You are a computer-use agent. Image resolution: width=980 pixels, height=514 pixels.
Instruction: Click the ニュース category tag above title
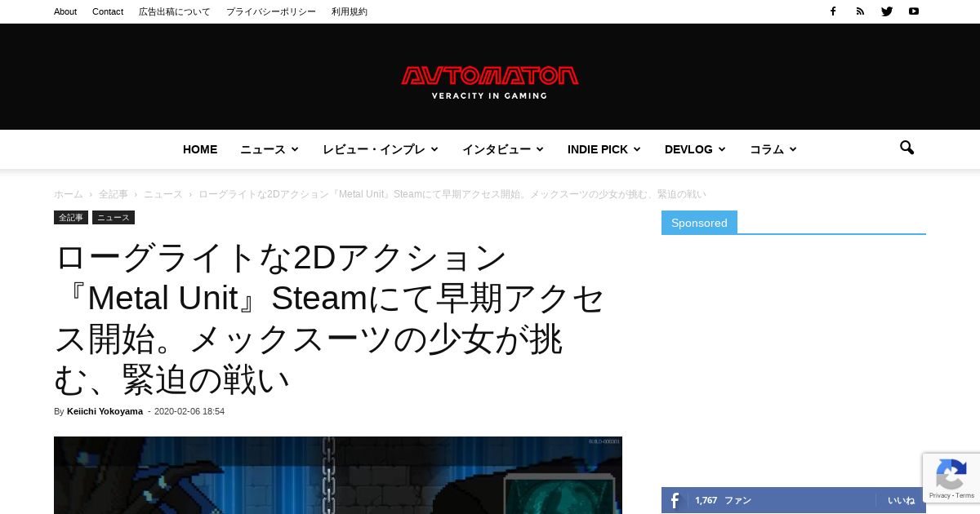click(114, 218)
